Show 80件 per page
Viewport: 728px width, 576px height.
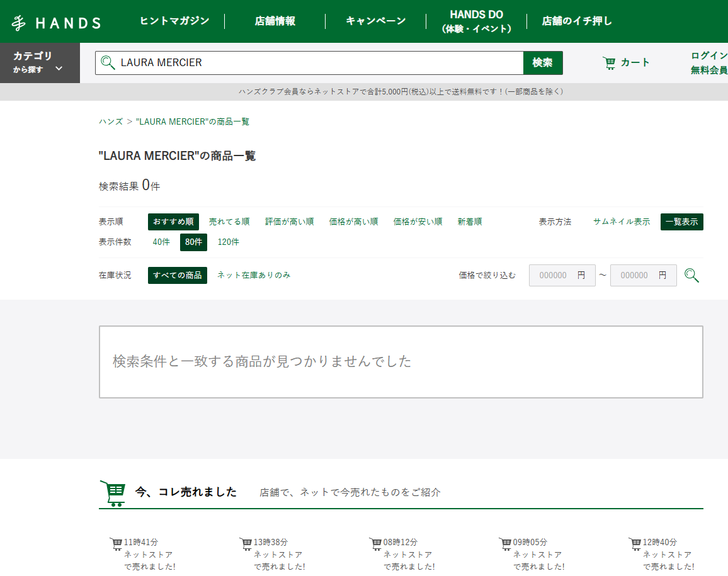point(193,242)
